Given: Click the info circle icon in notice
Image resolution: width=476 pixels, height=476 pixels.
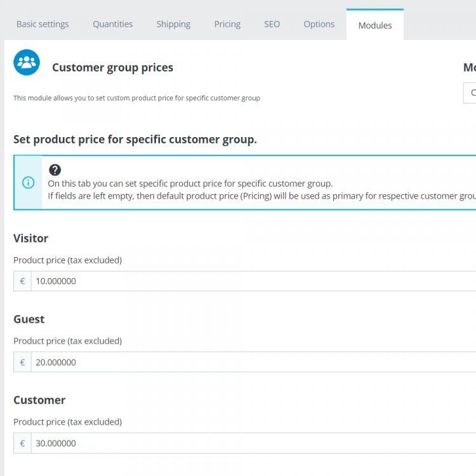Looking at the screenshot, I should pyautogui.click(x=29, y=183).
